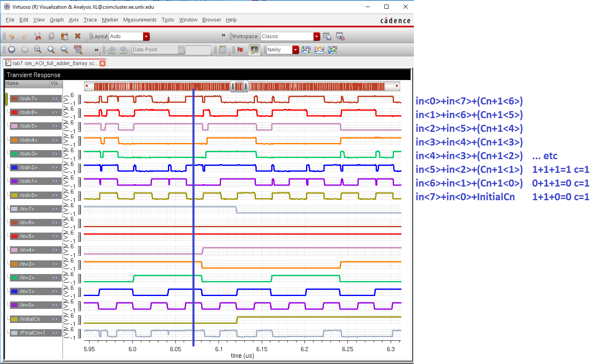Click the Save Workspace icon

pos(327,36)
